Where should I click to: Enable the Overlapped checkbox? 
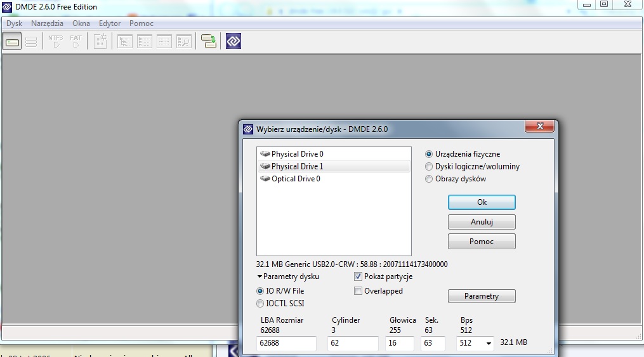pos(358,291)
